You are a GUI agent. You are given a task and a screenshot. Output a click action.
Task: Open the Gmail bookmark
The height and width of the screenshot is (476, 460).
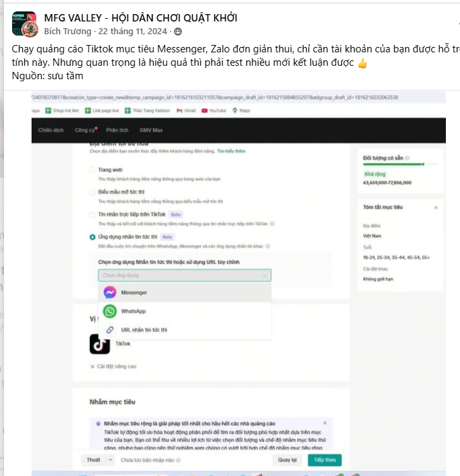click(186, 111)
